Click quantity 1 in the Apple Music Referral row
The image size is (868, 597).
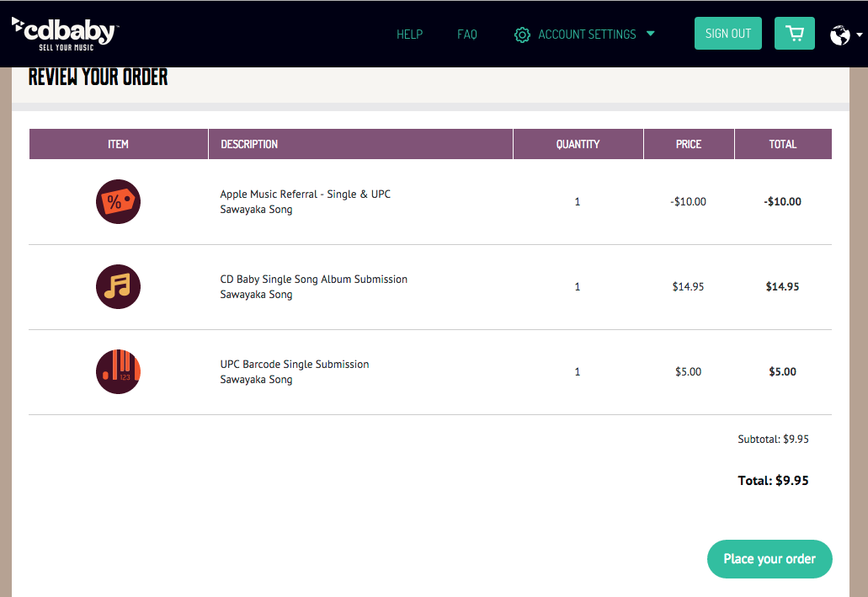(x=578, y=201)
